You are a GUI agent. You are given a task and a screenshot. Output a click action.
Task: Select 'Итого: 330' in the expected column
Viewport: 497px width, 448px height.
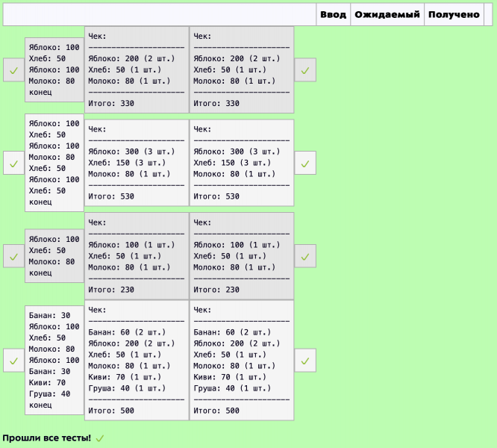coord(111,103)
